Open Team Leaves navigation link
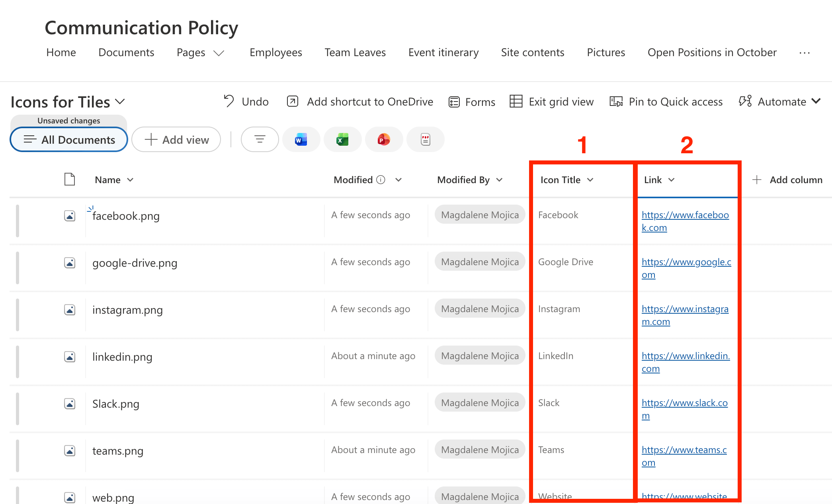The image size is (832, 504). click(x=355, y=53)
